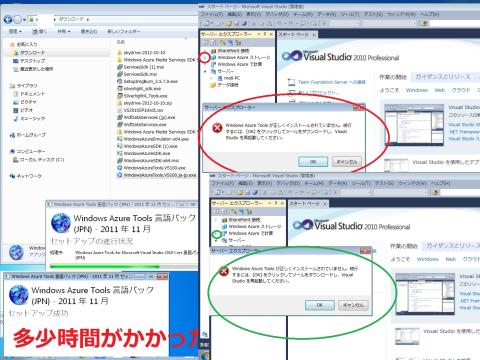Select SetupImgBurn exe file icon
This screenshot has height=360, width=480.
click(120, 81)
